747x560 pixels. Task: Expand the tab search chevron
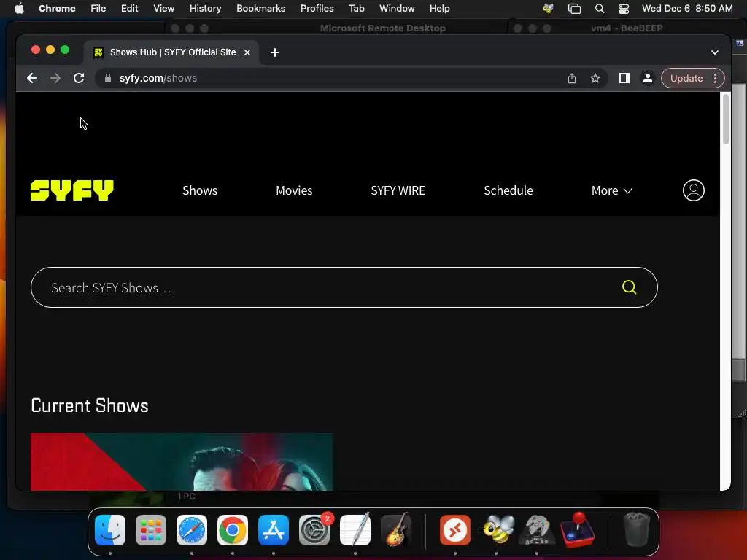click(x=715, y=52)
